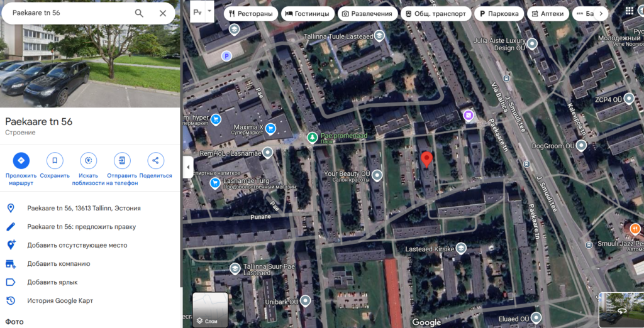The height and width of the screenshot is (328, 644).
Task: Click the Искать поблизости nearby icon
Action: point(88,160)
